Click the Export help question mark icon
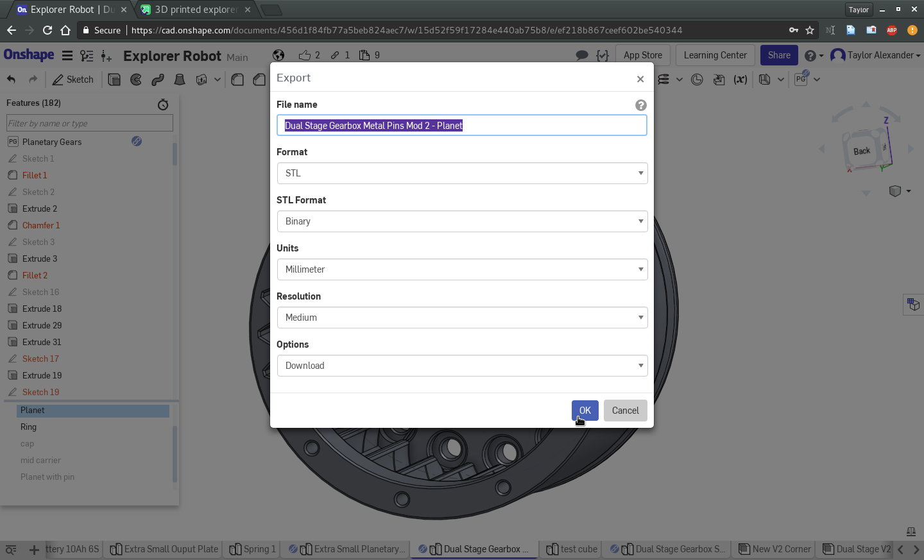This screenshot has height=560, width=924. pos(640,105)
